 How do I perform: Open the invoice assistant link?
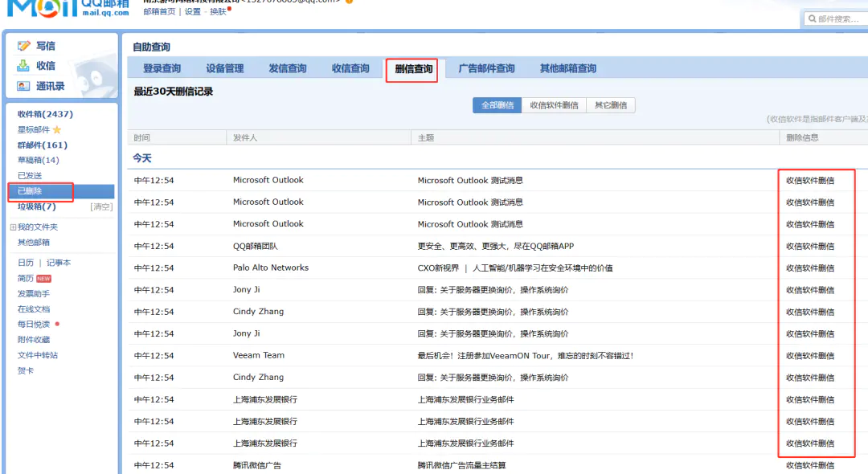[33, 294]
